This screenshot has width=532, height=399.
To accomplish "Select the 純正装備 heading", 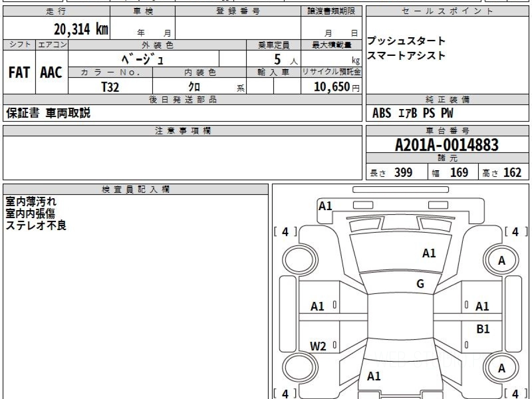I will pyautogui.click(x=448, y=100).
